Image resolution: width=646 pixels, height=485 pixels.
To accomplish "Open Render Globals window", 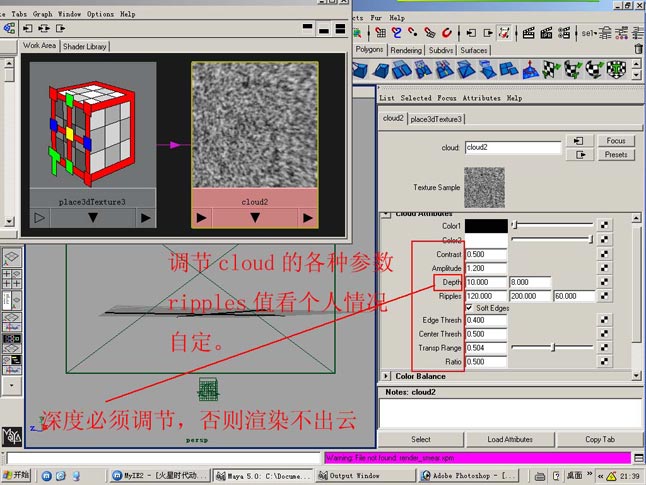I will pyautogui.click(x=564, y=33).
